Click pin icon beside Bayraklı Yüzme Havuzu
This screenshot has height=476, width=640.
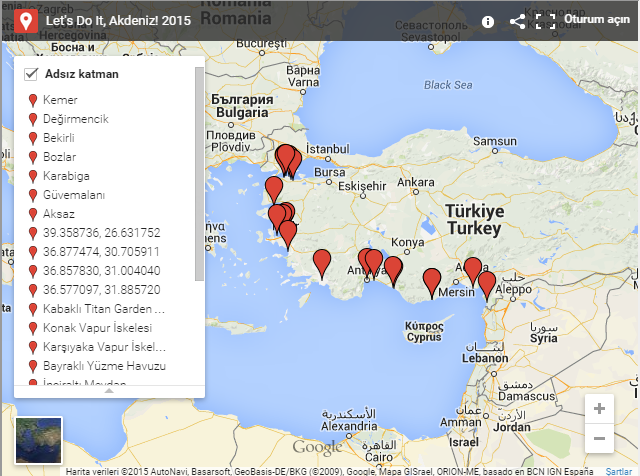click(33, 367)
